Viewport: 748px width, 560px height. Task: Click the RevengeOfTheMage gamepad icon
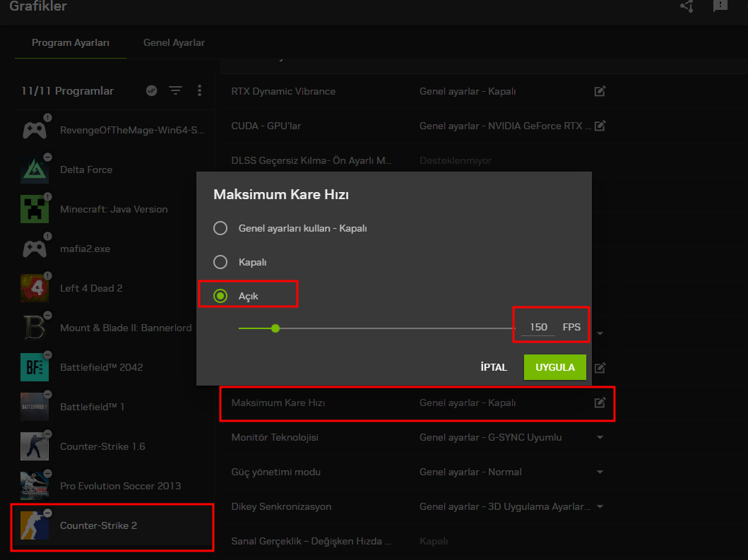click(x=35, y=130)
